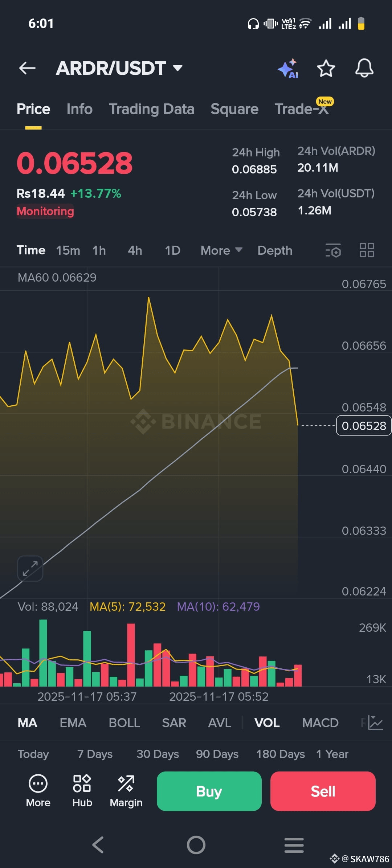Toggle the MACD sub-indicator

(320, 722)
